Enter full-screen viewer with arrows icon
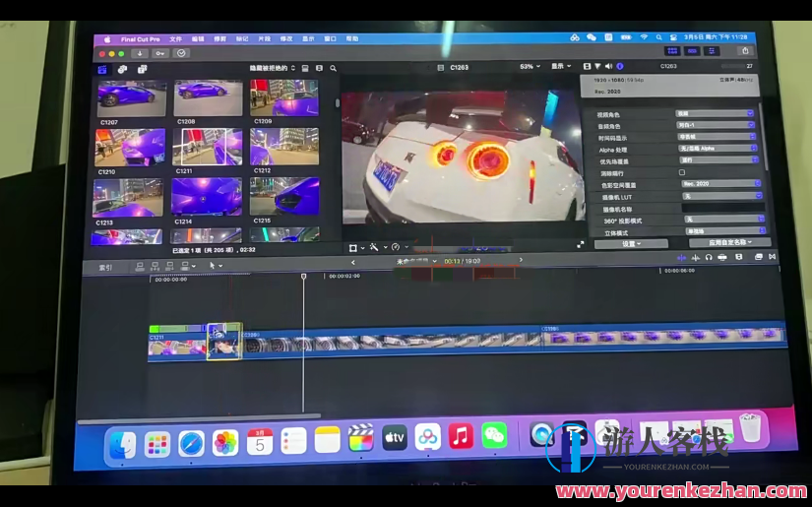 [x=579, y=242]
